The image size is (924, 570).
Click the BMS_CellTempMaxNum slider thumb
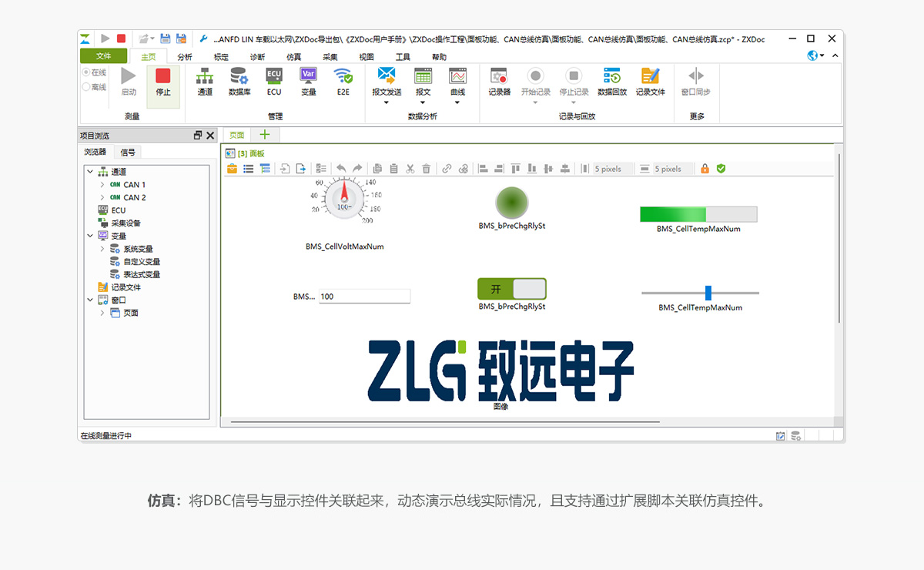coord(708,293)
